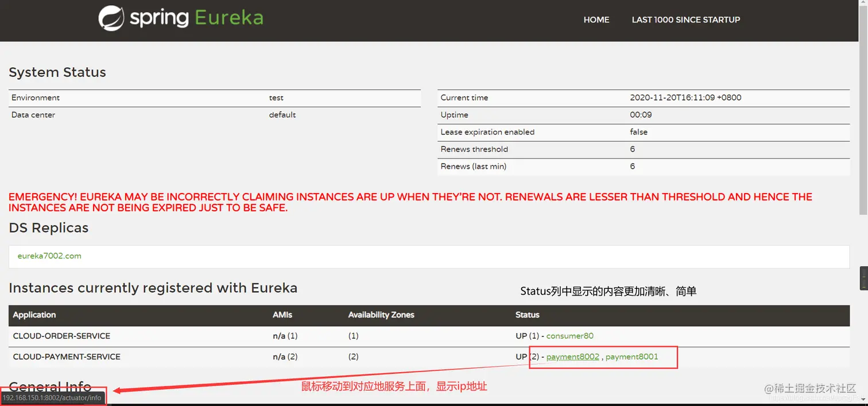Click the 'Uptime' label
868x406 pixels.
pyautogui.click(x=455, y=115)
